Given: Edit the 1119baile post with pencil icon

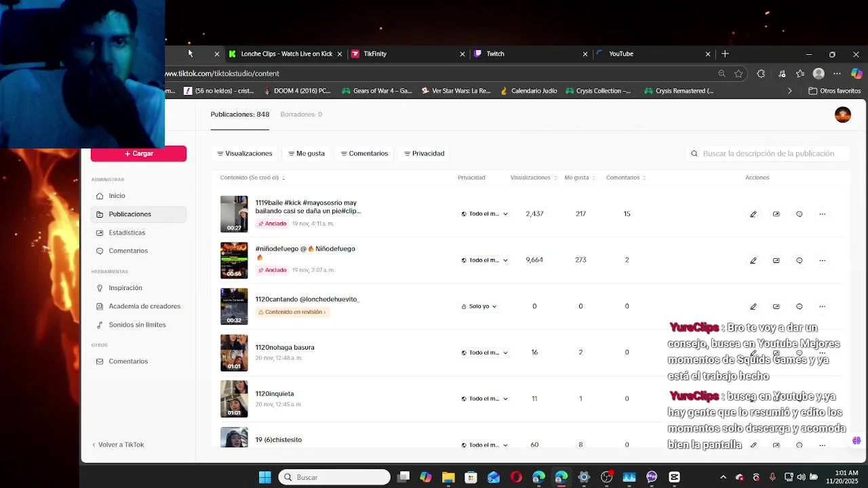Looking at the screenshot, I should [753, 214].
